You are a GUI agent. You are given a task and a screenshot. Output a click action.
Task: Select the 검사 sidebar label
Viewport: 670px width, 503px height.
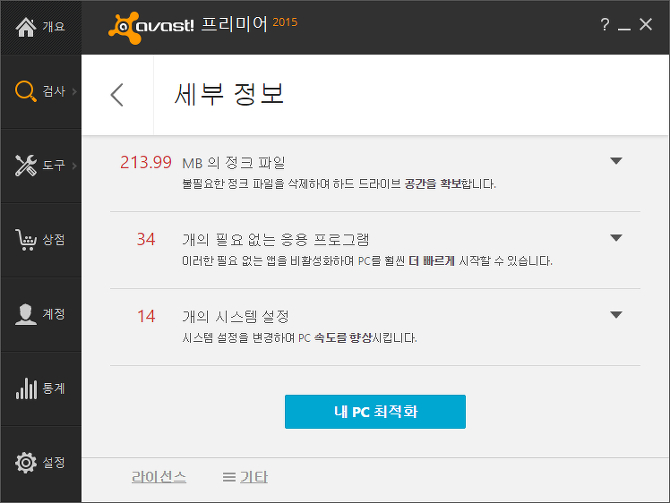point(54,91)
